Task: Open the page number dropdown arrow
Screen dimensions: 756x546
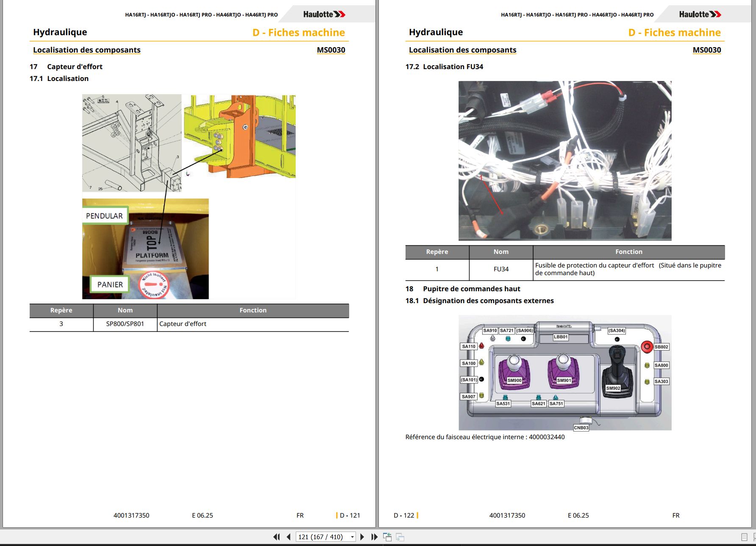Action: pos(352,537)
